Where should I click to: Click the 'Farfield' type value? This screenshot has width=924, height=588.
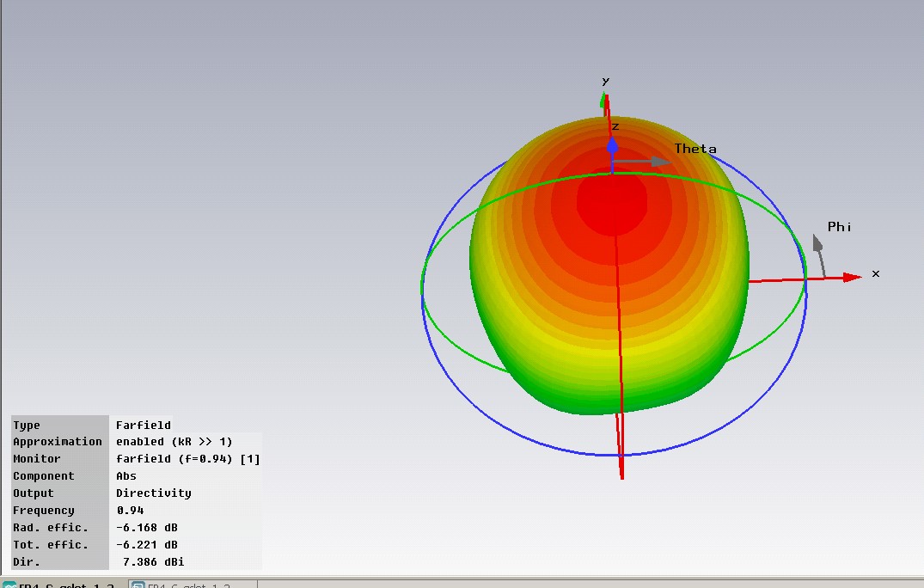[144, 425]
